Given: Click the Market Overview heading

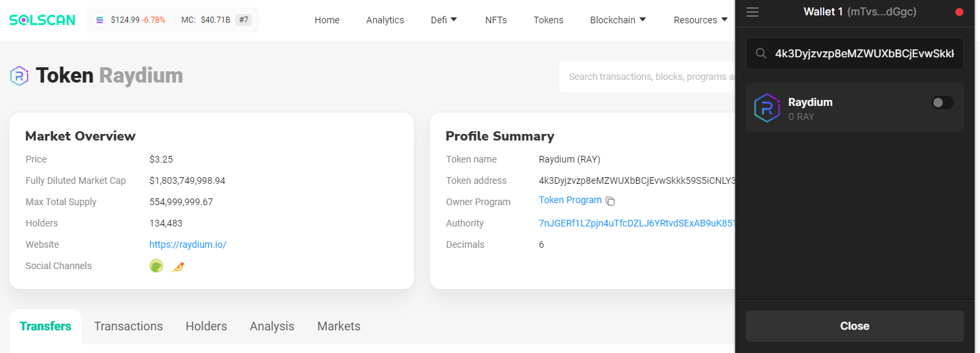Looking at the screenshot, I should pos(81,136).
